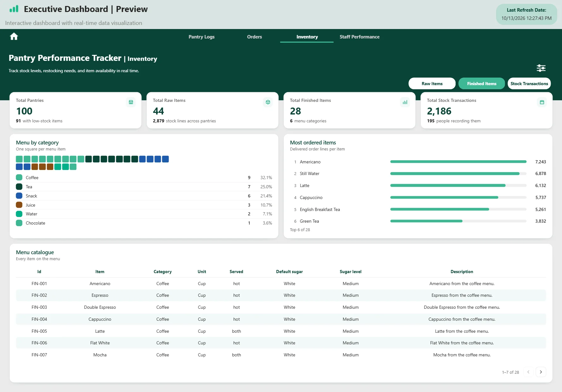562x392 pixels.
Task: Switch to the Orders tab
Action: point(254,37)
